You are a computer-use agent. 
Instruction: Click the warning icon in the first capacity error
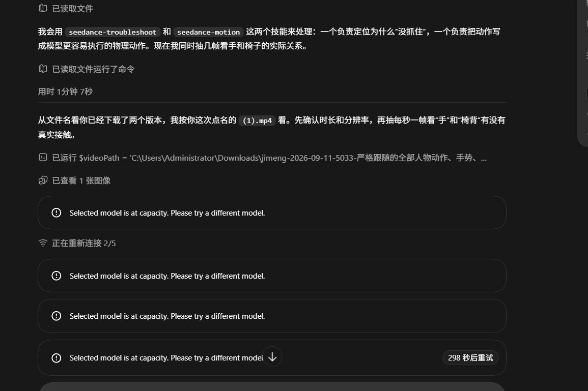pyautogui.click(x=56, y=213)
